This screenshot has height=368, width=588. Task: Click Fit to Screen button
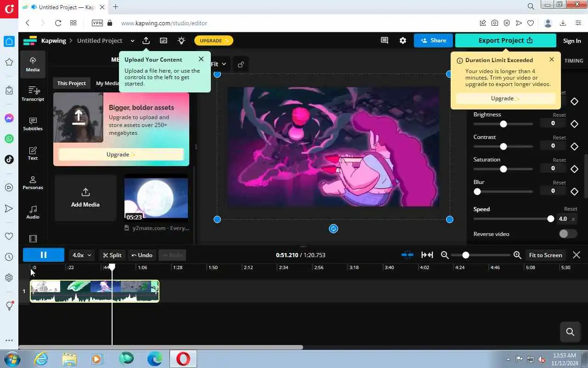pyautogui.click(x=545, y=255)
